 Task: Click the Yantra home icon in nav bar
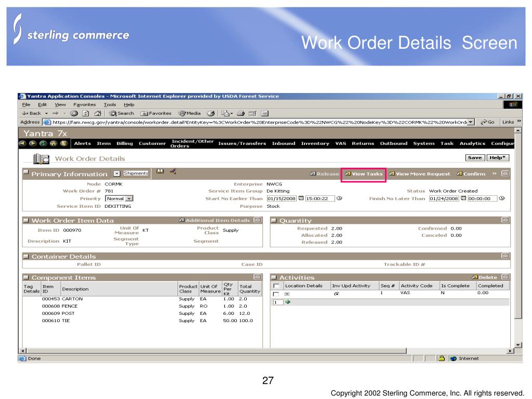(x=54, y=143)
